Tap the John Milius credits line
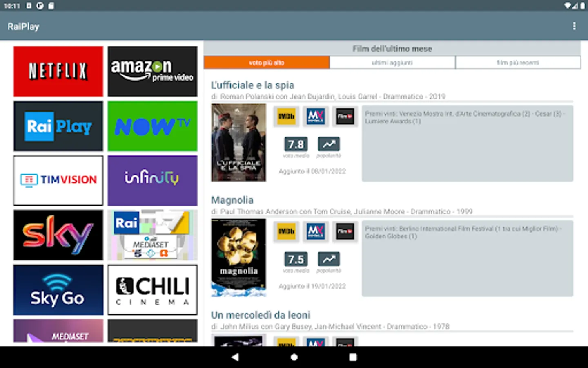 coord(330,326)
